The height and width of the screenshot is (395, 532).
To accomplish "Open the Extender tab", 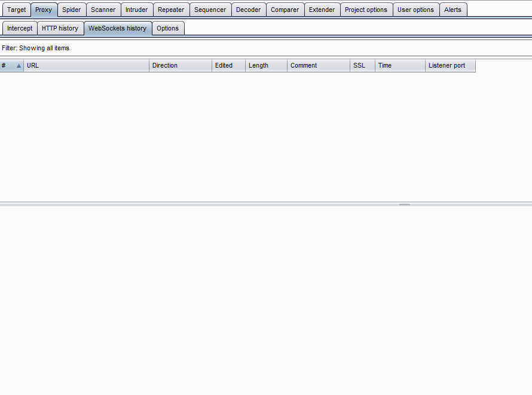I will click(322, 10).
